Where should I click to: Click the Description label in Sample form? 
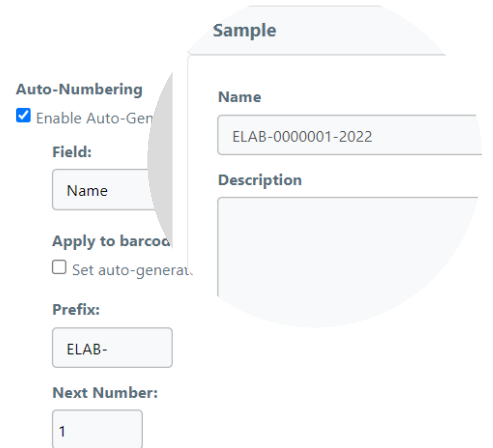[x=260, y=180]
